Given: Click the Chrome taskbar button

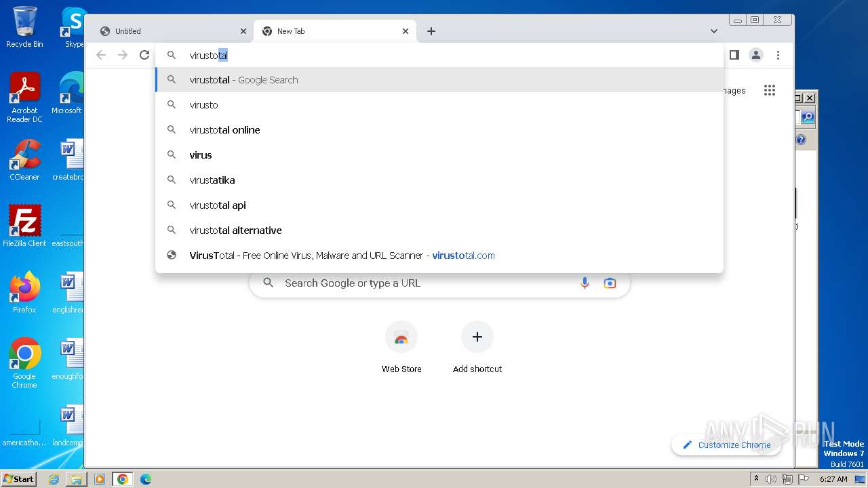Looking at the screenshot, I should (x=123, y=479).
